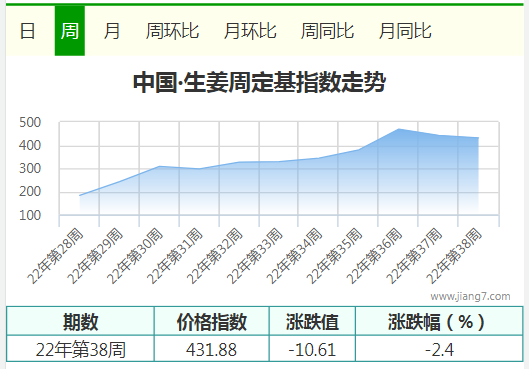The width and height of the screenshot is (529, 369).
Task: Click the table cell 22年第38周
Action: tap(81, 349)
